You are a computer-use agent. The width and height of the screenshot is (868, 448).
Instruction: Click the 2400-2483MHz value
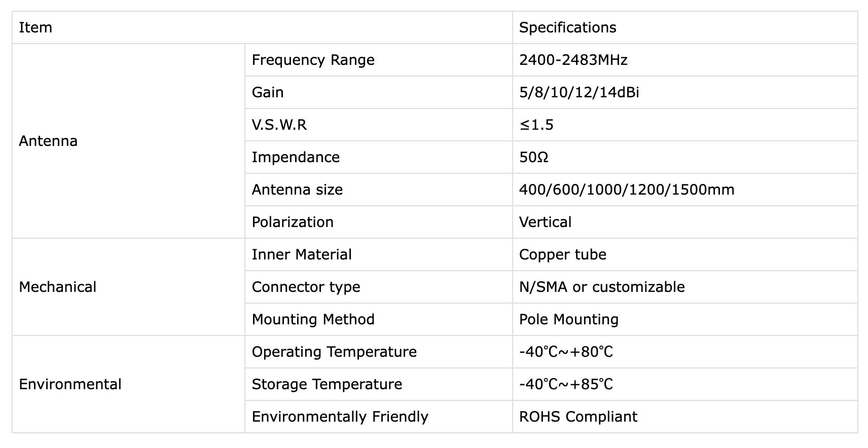coord(573,60)
